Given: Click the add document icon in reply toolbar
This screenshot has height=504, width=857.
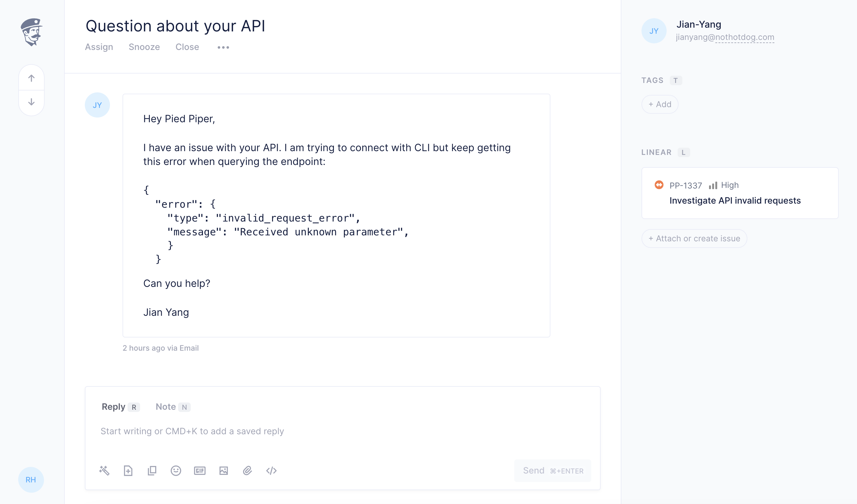Looking at the screenshot, I should (x=128, y=471).
